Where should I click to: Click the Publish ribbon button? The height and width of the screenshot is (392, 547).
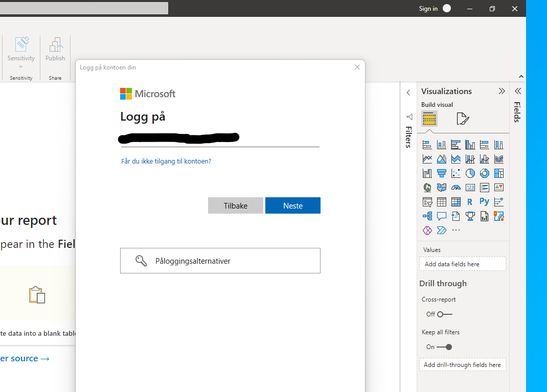click(55, 50)
